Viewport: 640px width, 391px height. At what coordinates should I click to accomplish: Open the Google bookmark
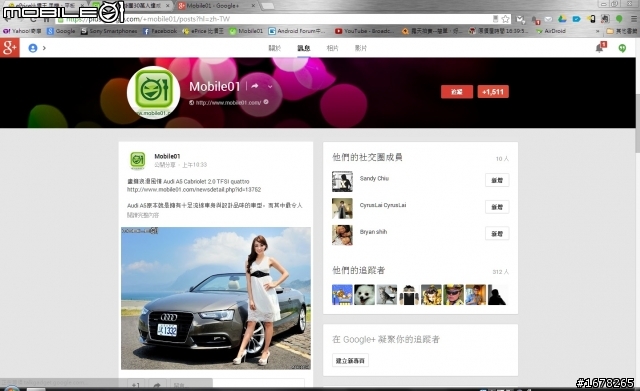[61, 31]
